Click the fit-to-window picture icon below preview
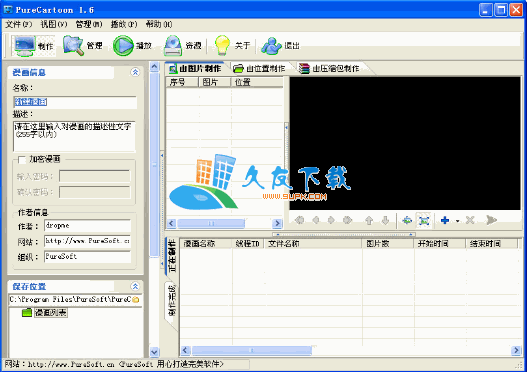This screenshot has width=527, height=372. tap(424, 220)
